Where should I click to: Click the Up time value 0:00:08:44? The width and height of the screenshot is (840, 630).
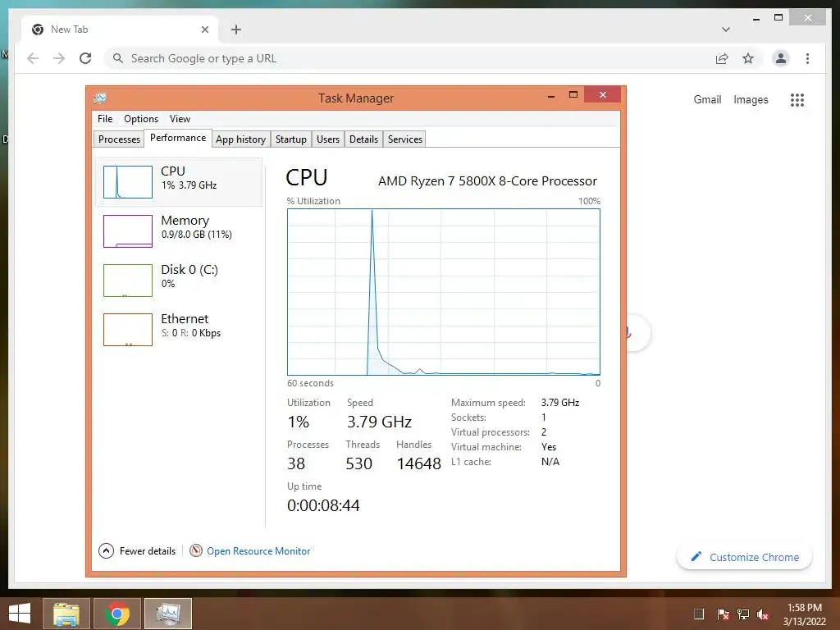click(323, 505)
